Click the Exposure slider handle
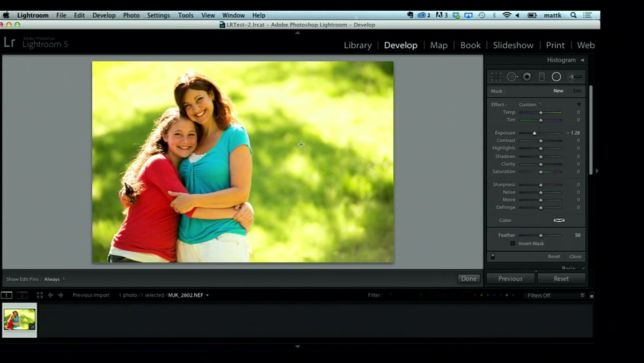 pos(535,133)
